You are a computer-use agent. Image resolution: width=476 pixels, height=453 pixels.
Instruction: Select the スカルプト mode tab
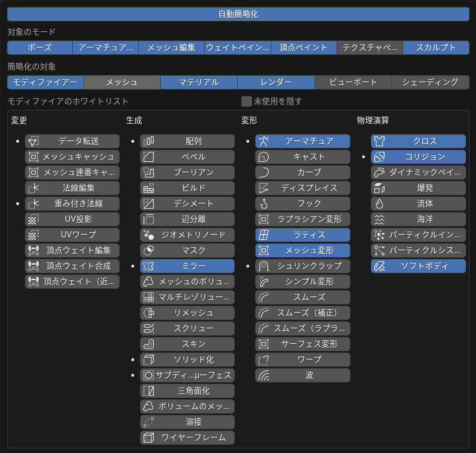[x=436, y=47]
